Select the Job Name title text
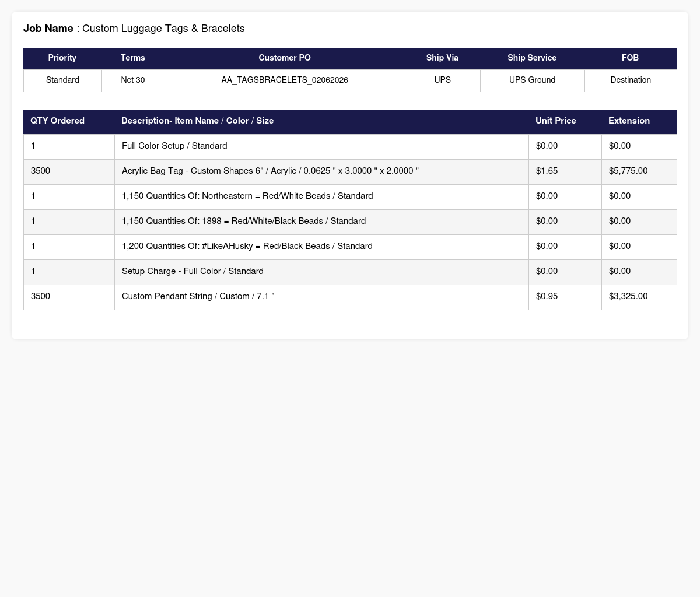Viewport: 700px width, 597px height. (134, 29)
